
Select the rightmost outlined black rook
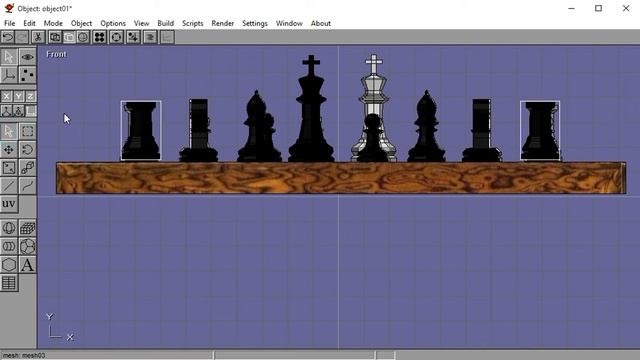click(540, 131)
